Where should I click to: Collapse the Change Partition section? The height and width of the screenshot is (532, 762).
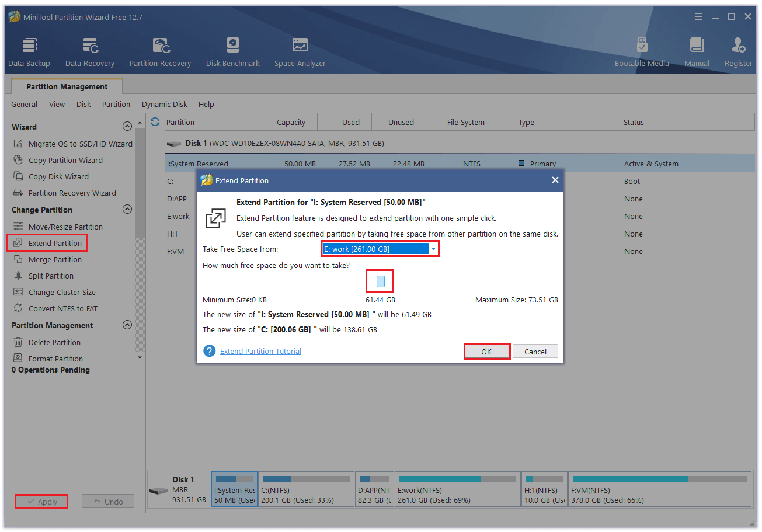(x=127, y=209)
